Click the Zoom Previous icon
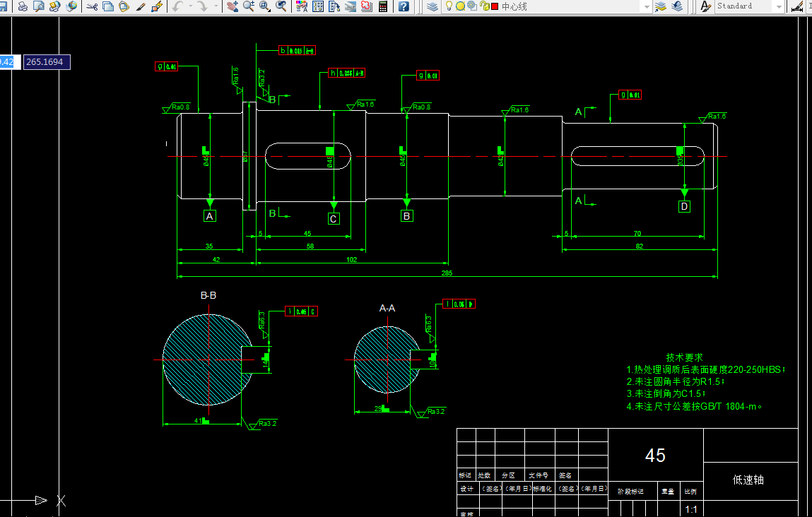 tap(281, 6)
